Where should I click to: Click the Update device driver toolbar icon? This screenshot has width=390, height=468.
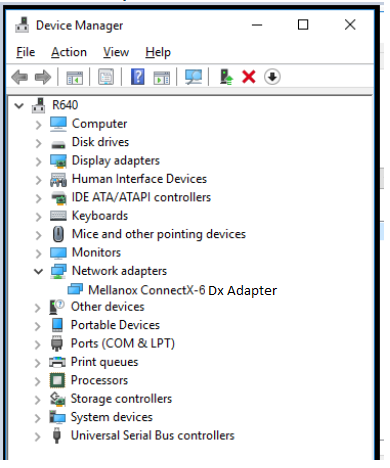(226, 77)
